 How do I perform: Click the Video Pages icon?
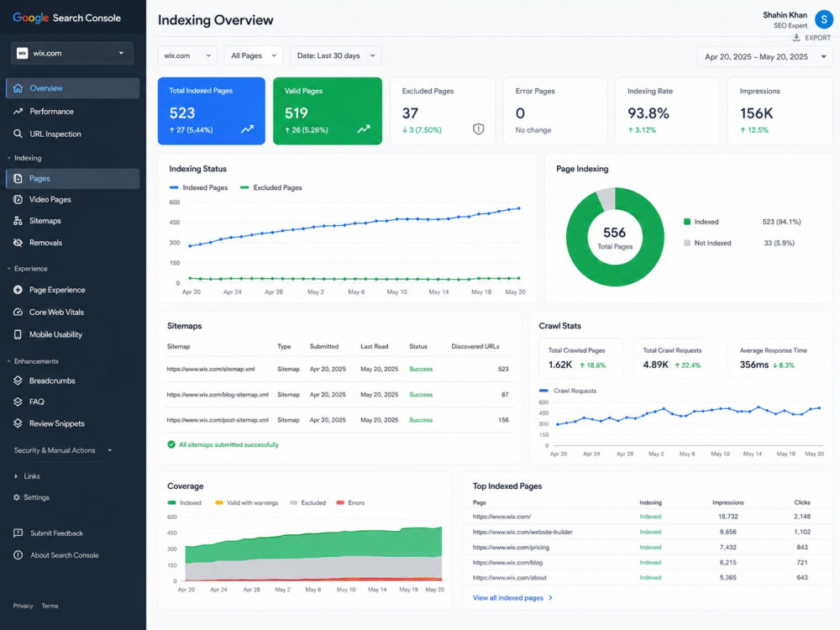(x=18, y=199)
